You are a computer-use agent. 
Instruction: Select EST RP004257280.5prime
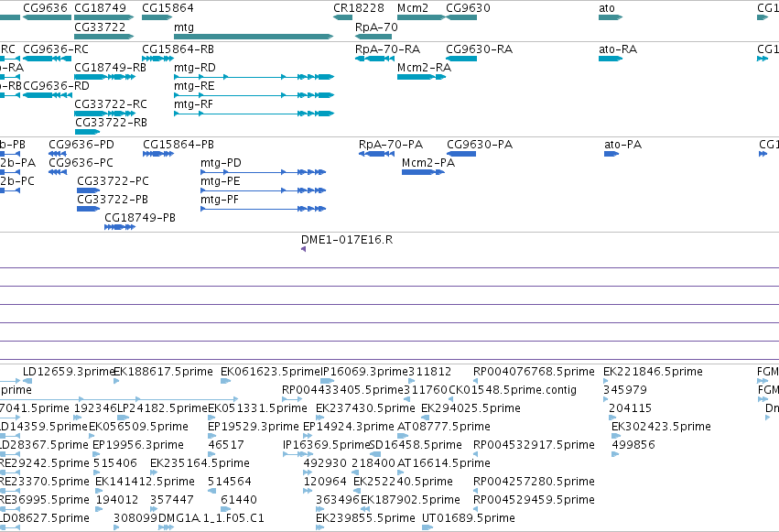click(x=534, y=482)
